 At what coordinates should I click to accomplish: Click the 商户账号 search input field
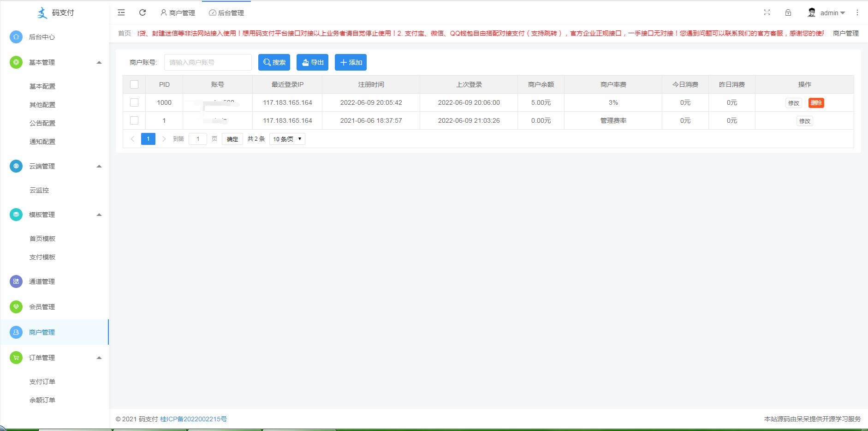[208, 62]
